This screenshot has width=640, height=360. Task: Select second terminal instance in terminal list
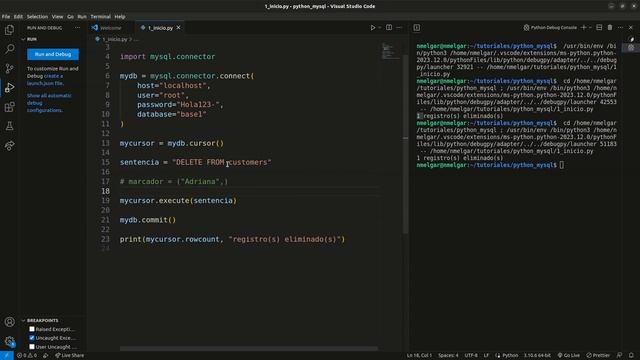631,47
